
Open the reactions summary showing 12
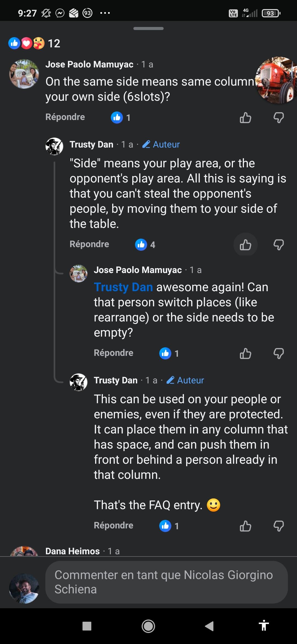coord(34,43)
